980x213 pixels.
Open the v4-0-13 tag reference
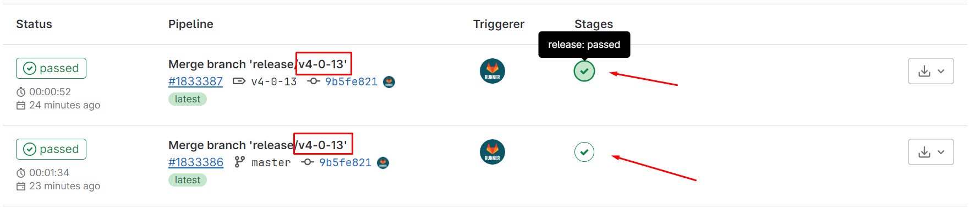pyautogui.click(x=274, y=81)
